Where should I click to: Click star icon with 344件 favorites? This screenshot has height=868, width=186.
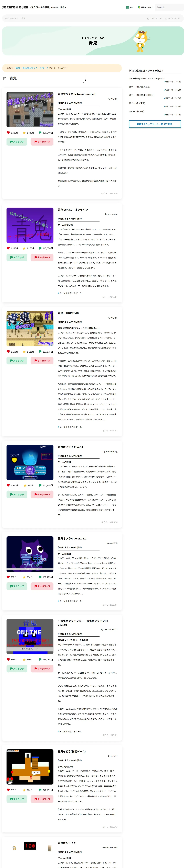[24, 790]
